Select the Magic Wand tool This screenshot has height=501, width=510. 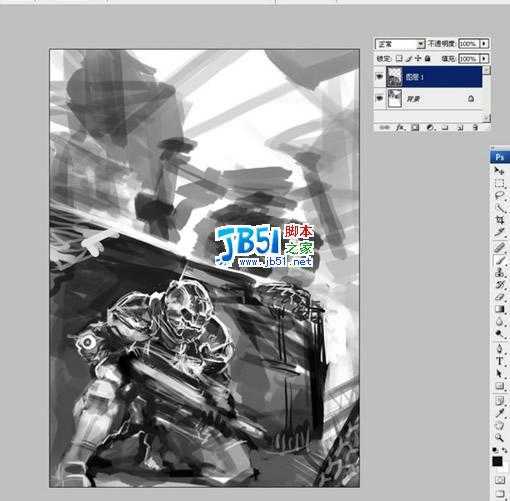(x=499, y=208)
